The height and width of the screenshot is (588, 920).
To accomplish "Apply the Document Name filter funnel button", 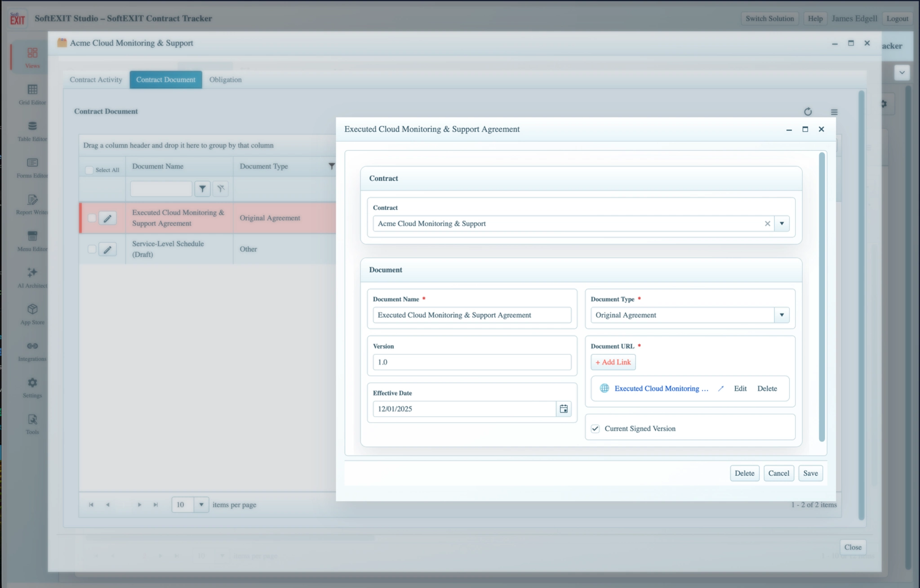I will tap(202, 189).
